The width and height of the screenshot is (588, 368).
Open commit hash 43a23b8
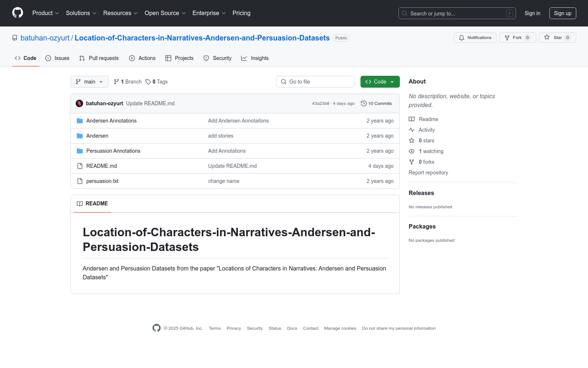tap(320, 103)
